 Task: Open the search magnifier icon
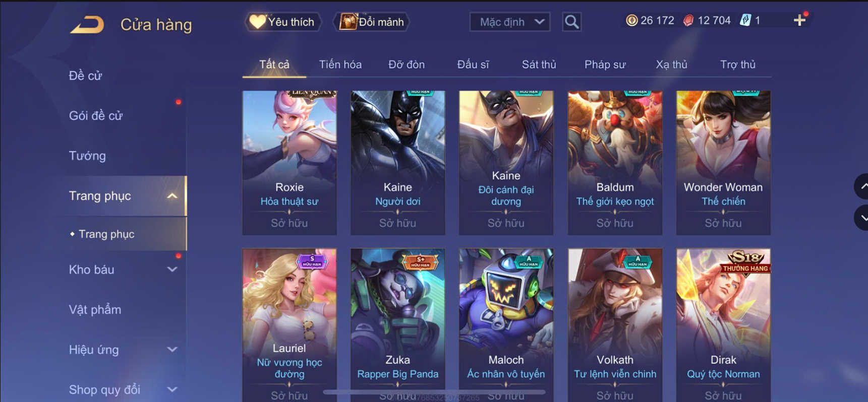[571, 22]
